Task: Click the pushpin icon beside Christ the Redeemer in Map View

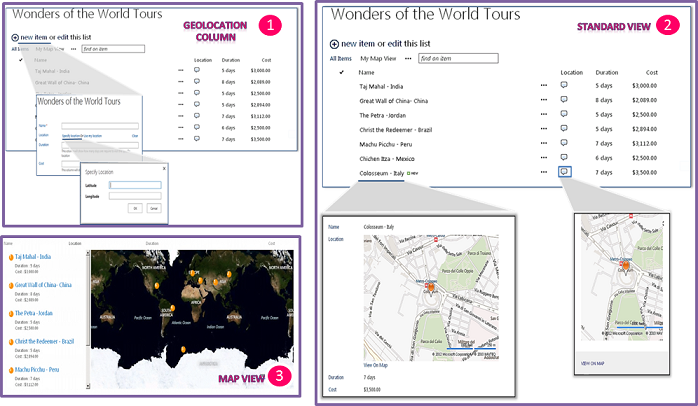Action: [x=11, y=342]
